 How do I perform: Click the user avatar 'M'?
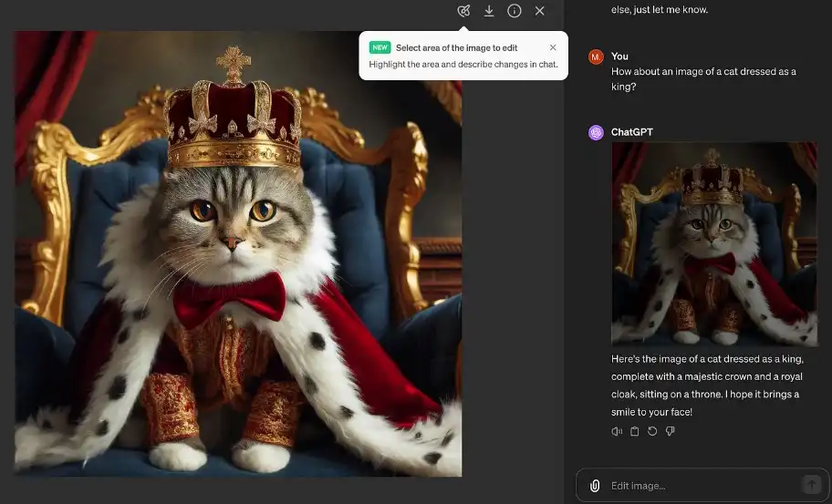(596, 57)
